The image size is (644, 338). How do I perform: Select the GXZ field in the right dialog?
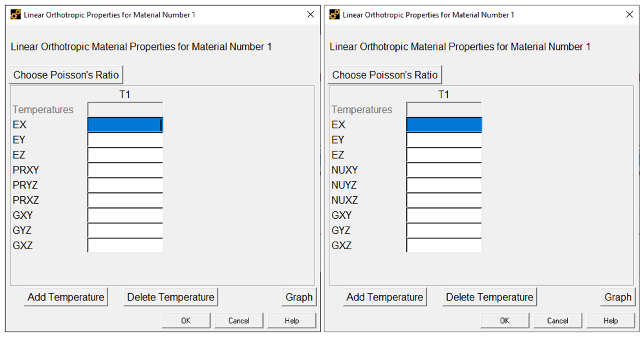coord(444,245)
